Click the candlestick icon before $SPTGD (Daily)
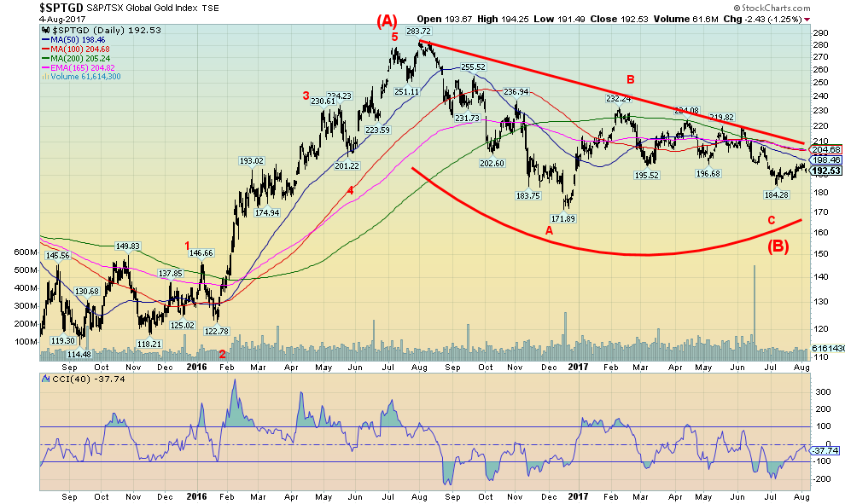The image size is (845, 504). point(46,31)
